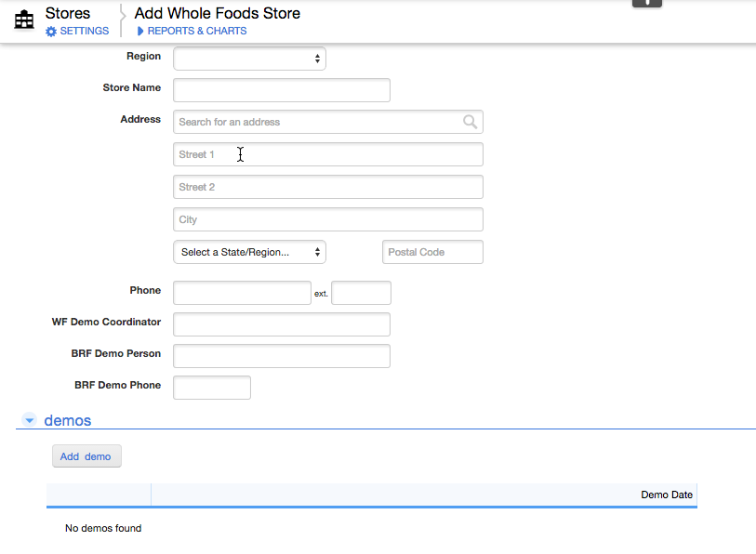Click the Reports & Charts triangle arrow
The height and width of the screenshot is (554, 756).
pos(140,31)
